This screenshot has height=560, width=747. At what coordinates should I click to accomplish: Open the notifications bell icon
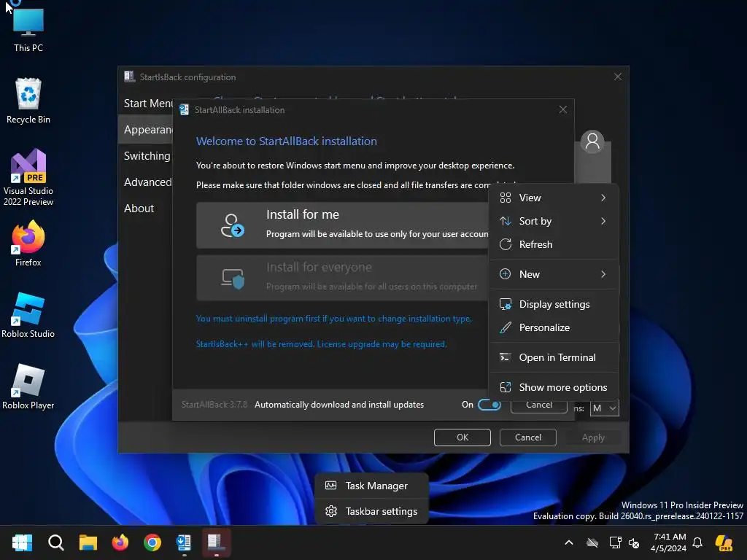click(x=697, y=542)
